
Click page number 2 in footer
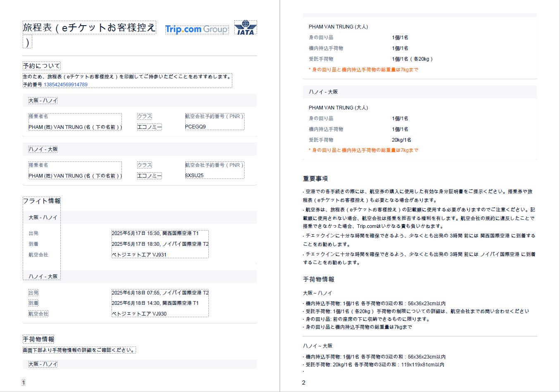click(303, 382)
